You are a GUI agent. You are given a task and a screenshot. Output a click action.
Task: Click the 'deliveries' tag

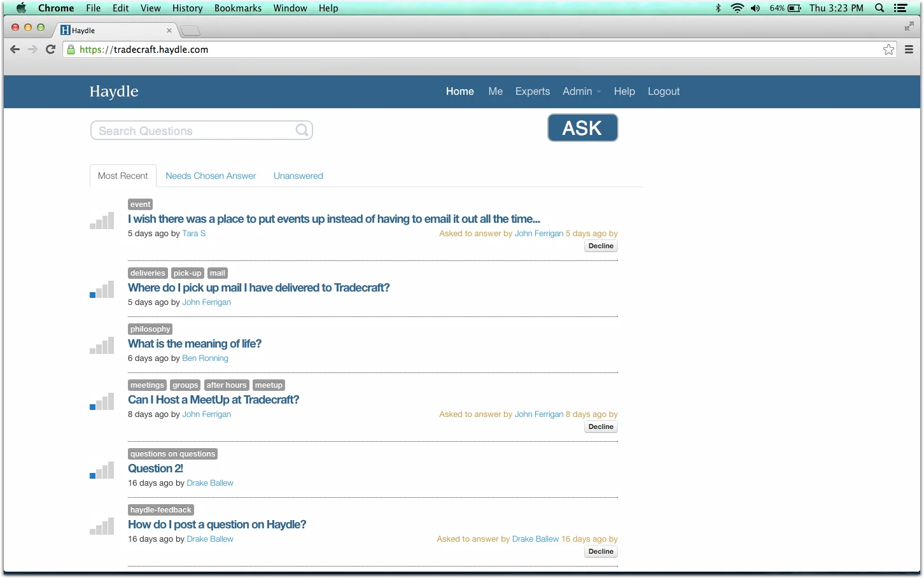148,273
